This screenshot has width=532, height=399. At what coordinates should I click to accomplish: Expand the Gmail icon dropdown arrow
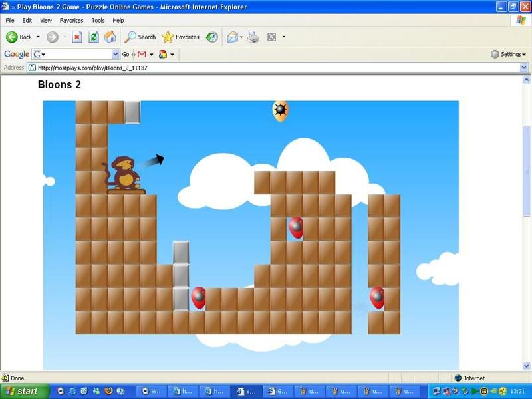[152, 55]
